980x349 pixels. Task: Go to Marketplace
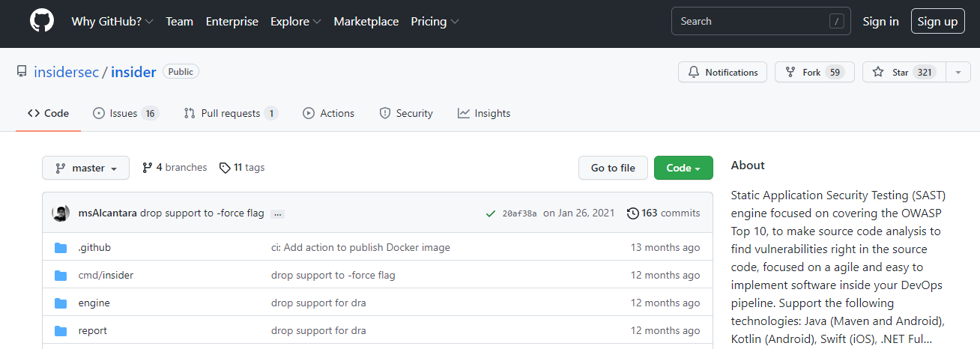tap(366, 22)
